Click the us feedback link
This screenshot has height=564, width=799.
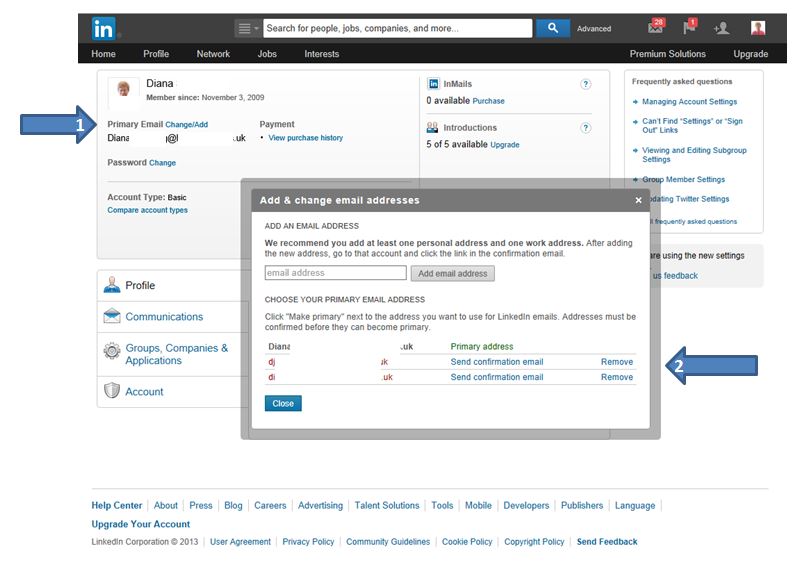click(x=675, y=276)
